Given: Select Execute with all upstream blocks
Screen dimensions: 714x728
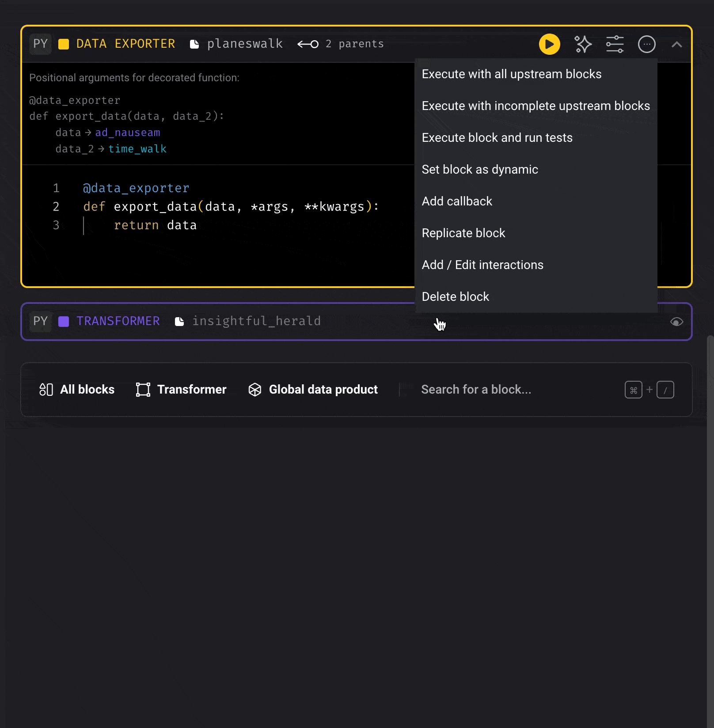Looking at the screenshot, I should (x=536, y=74).
